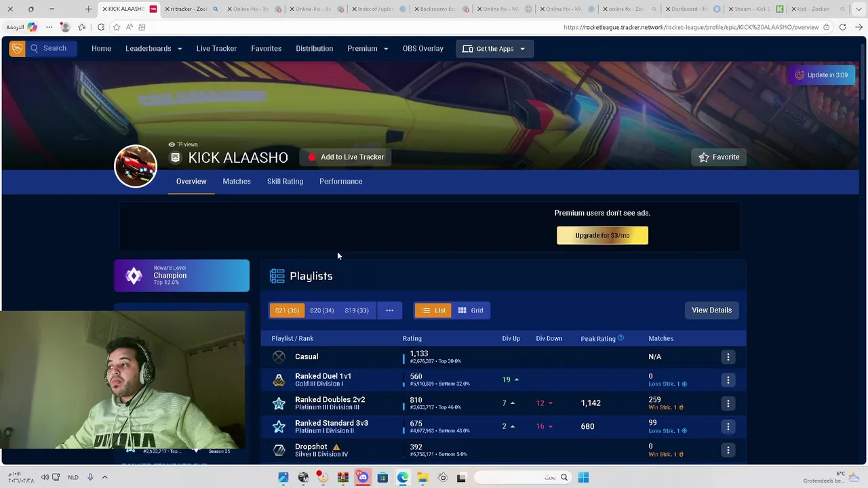Screen dimensions: 868x488
Task: Switch to the Matches tab
Action: 237,182
